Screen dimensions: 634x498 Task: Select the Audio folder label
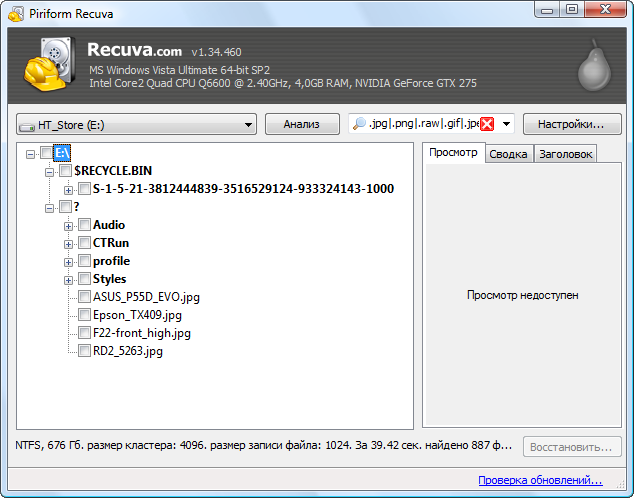pos(109,225)
